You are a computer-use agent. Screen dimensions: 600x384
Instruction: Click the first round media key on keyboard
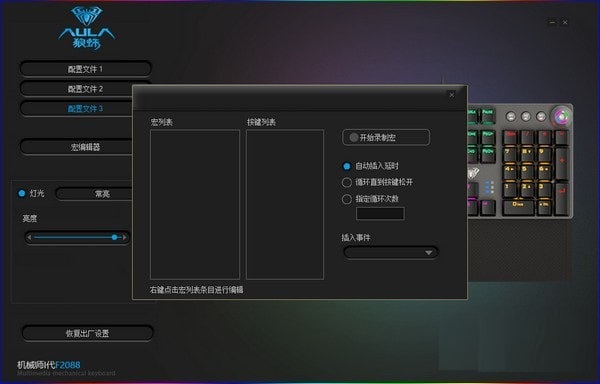(510, 116)
